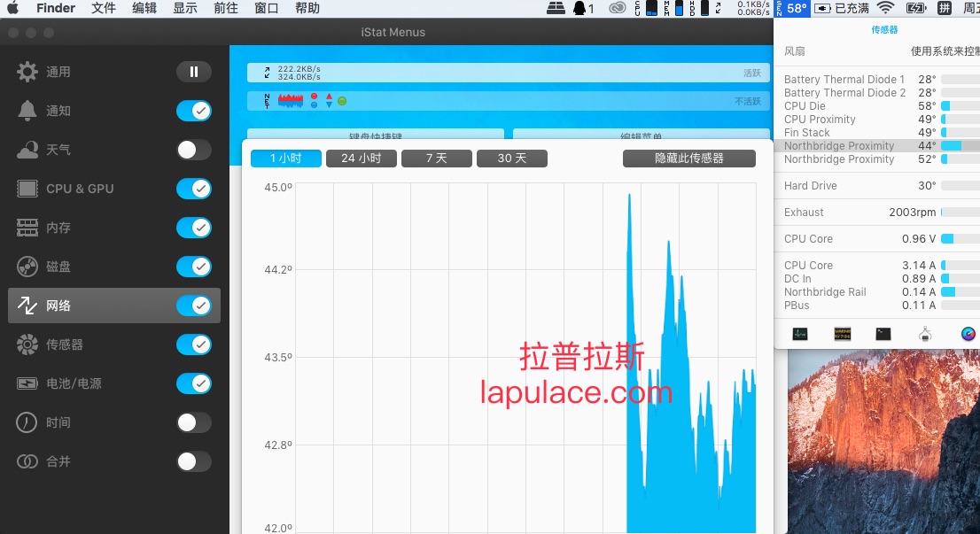
Task: Click the 隐藏此传感器 button
Action: pos(689,159)
